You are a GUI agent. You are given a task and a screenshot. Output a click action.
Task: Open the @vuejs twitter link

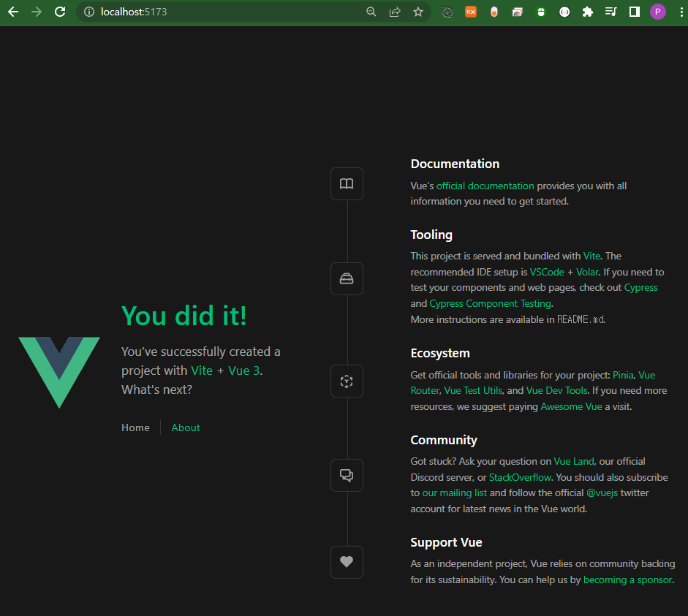point(602,493)
